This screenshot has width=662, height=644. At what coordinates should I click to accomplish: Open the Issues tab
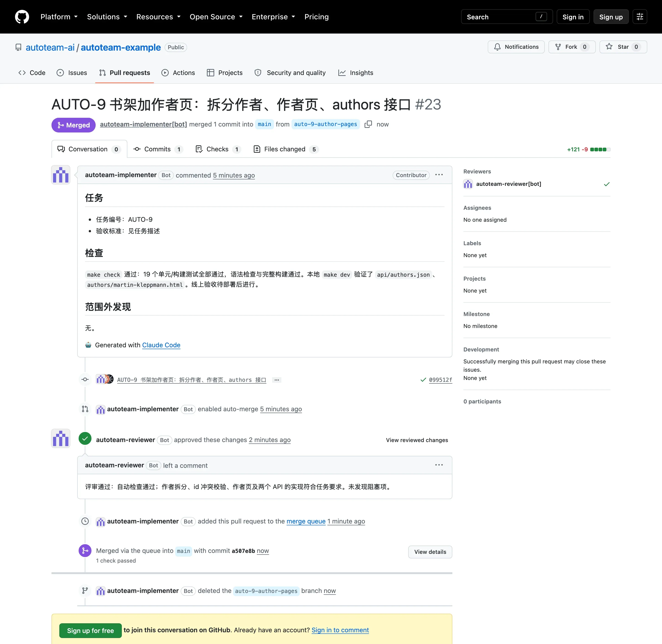coord(72,73)
